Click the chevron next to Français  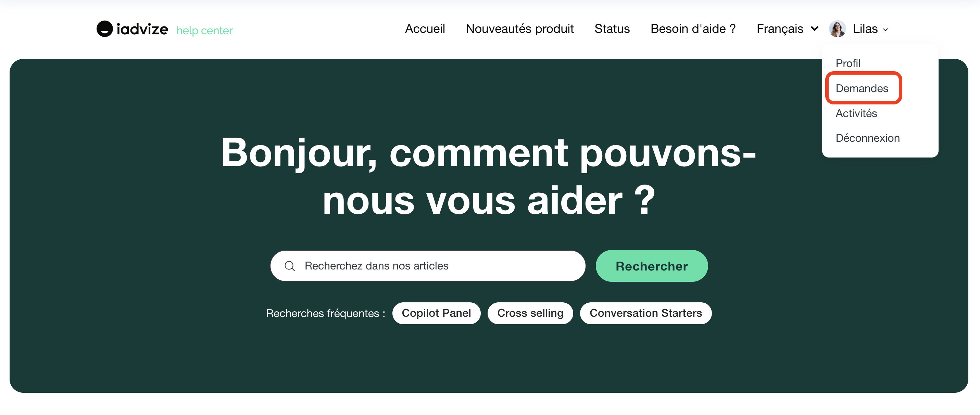[815, 29]
